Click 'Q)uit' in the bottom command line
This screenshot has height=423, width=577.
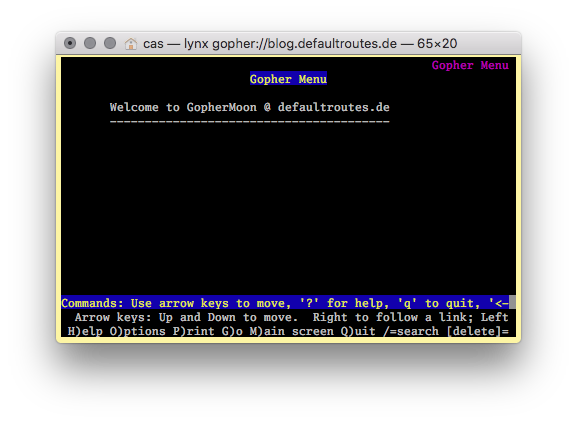358,331
